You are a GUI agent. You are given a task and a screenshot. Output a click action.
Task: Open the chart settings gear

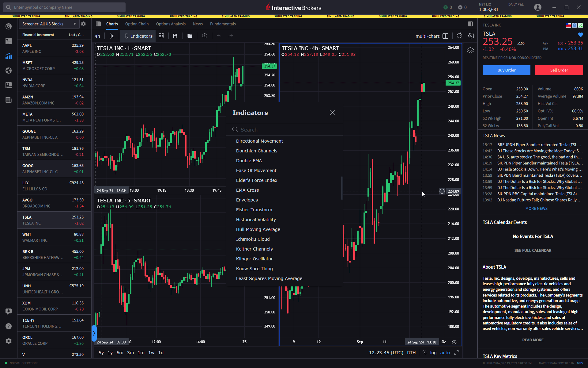pyautogui.click(x=471, y=36)
